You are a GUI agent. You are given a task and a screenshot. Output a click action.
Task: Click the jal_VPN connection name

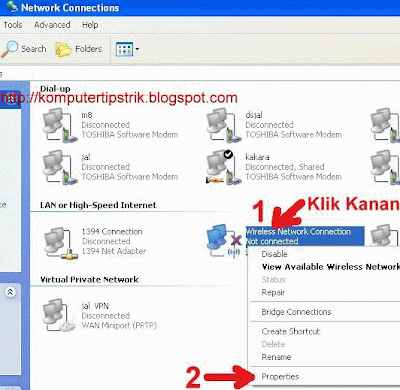tap(95, 306)
